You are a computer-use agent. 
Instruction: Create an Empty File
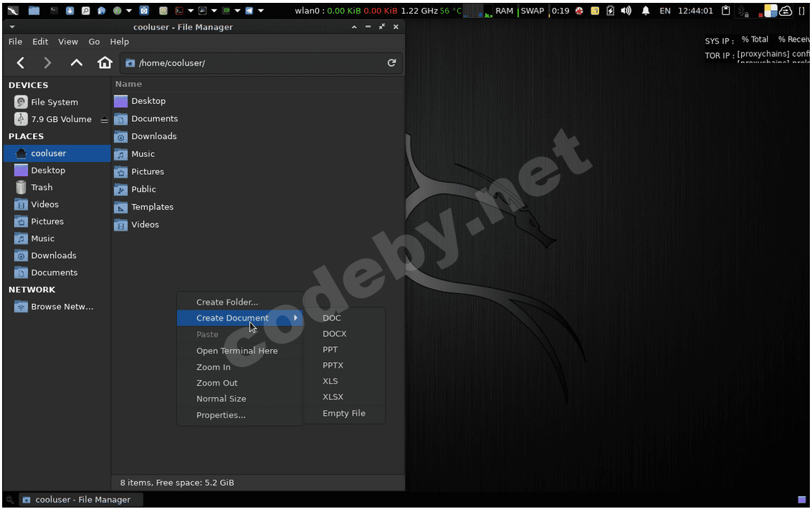(345, 413)
